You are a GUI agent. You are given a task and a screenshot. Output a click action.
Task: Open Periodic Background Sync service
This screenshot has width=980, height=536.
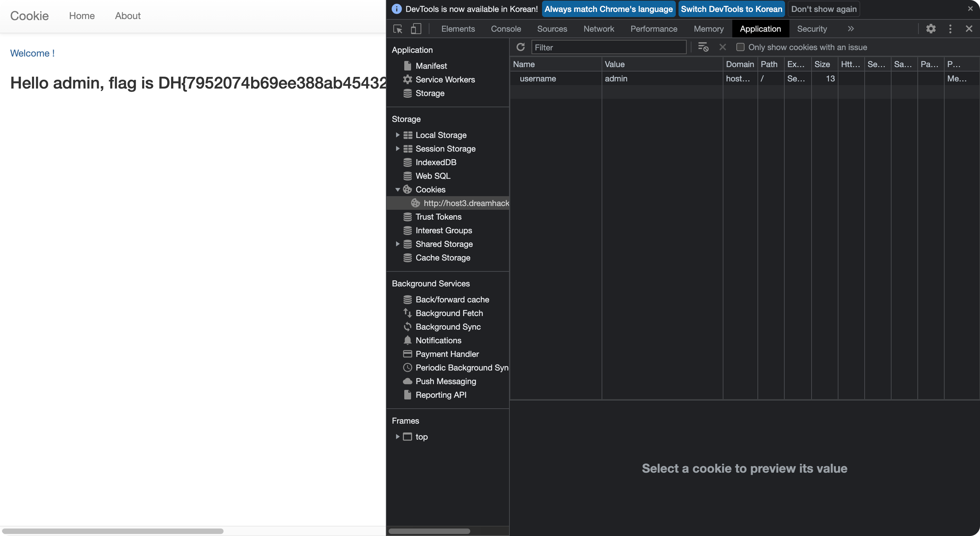pos(461,368)
